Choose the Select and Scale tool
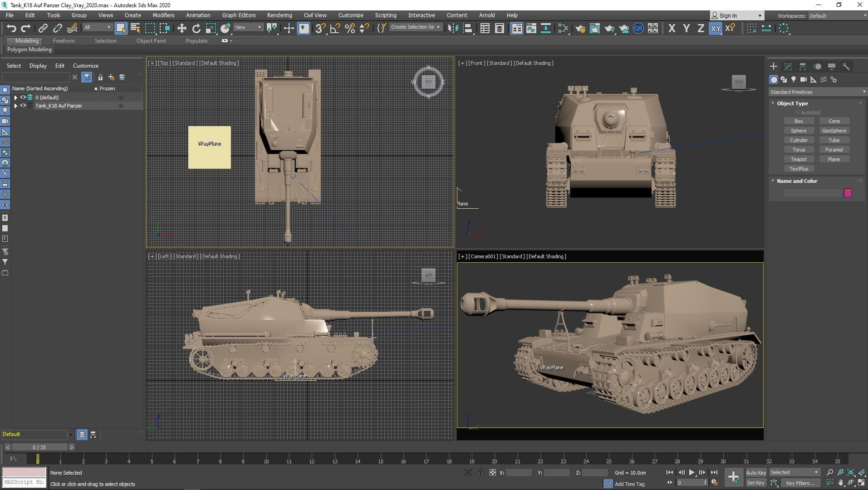Viewport: 868px width, 490px height. click(211, 29)
